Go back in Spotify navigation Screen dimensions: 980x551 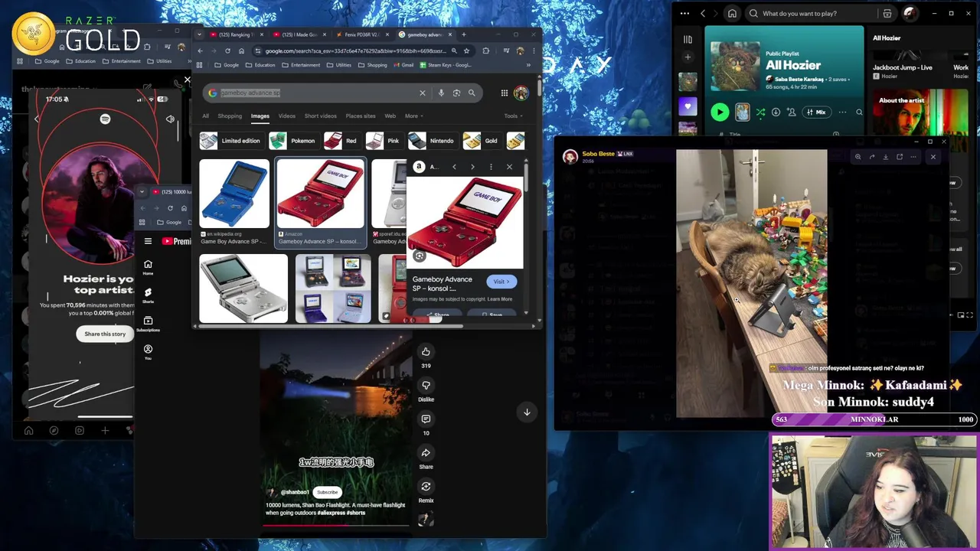click(703, 13)
